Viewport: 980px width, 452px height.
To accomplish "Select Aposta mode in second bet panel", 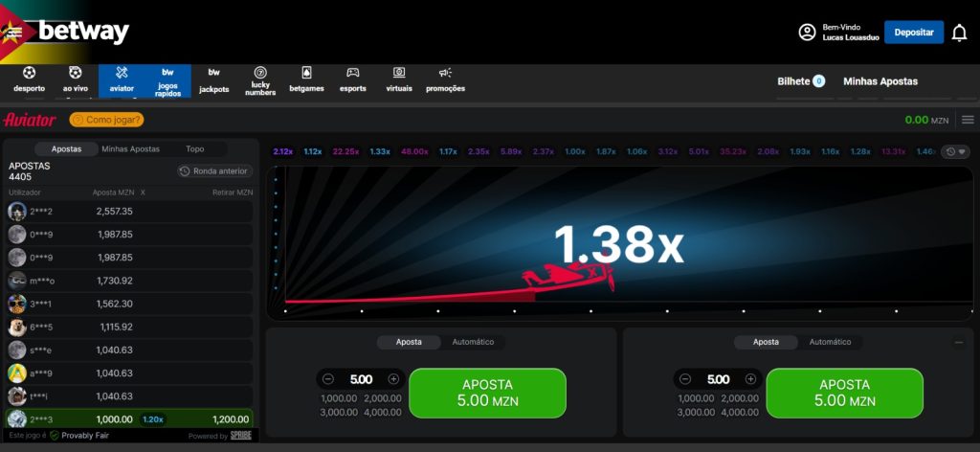I will pos(766,342).
